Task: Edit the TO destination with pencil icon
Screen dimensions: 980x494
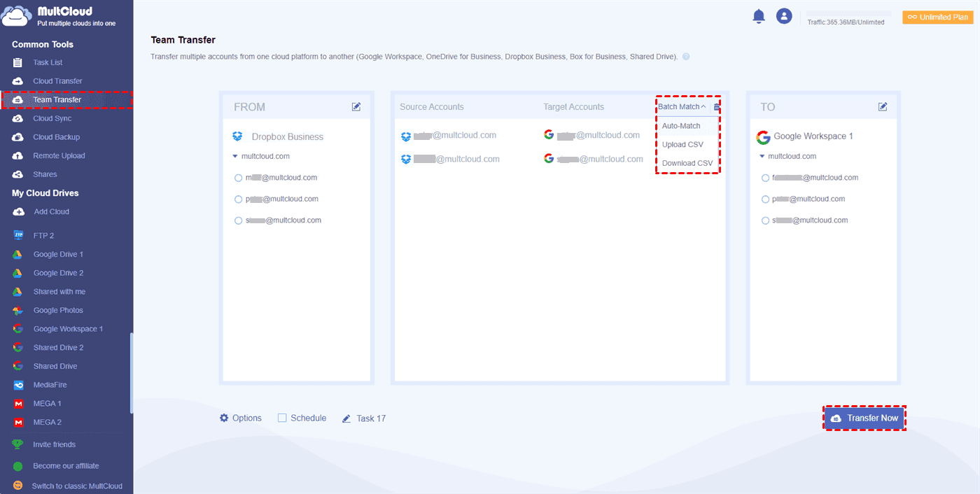Action: tap(883, 107)
